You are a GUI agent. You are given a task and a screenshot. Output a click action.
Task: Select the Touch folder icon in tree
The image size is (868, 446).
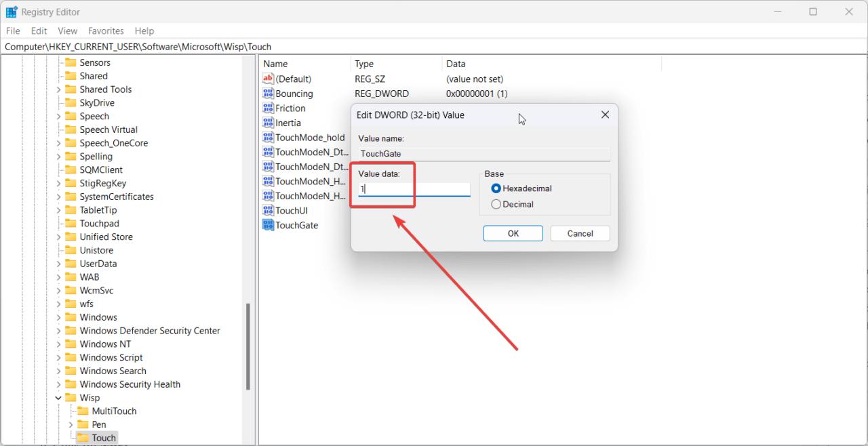point(83,438)
